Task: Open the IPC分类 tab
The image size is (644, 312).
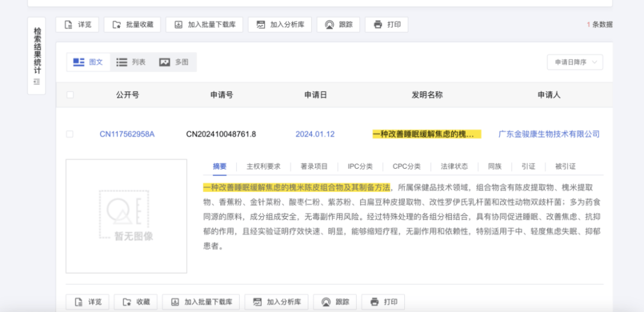Action: pyautogui.click(x=360, y=166)
